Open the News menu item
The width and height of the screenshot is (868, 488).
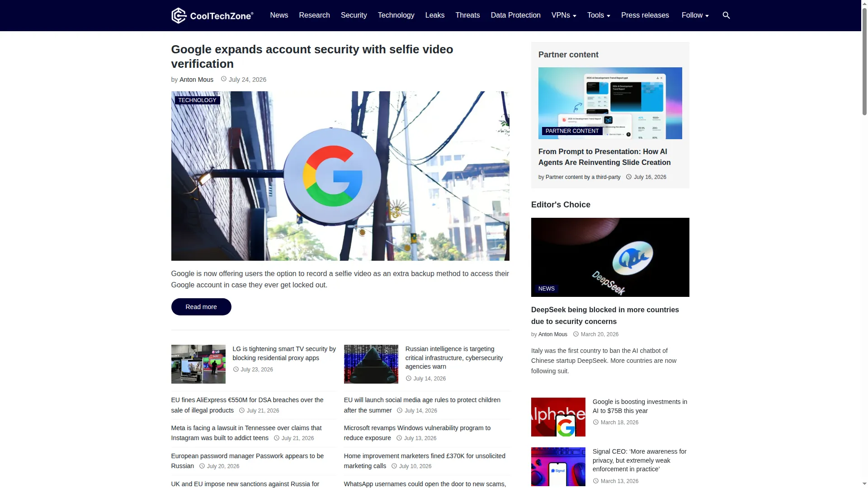click(279, 15)
